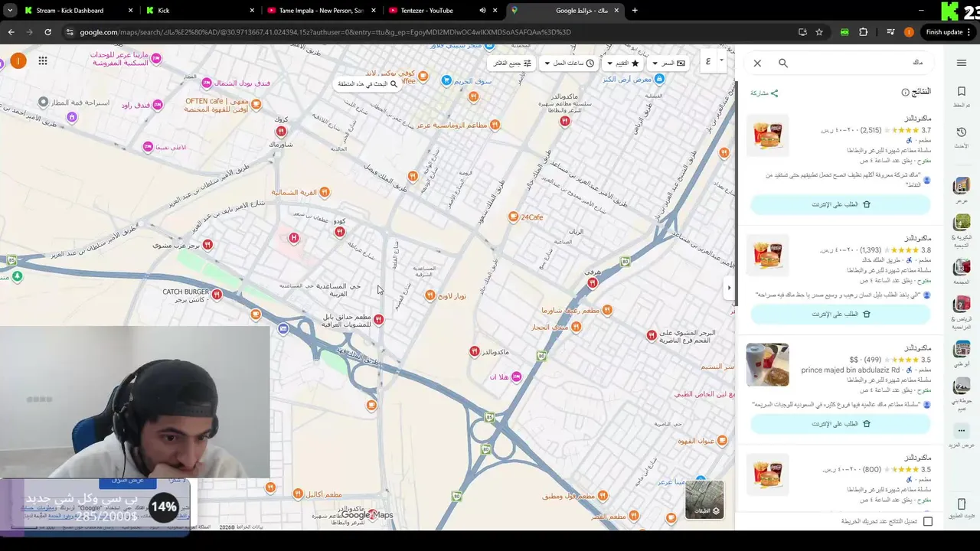Click the Finish update button

pyautogui.click(x=944, y=32)
